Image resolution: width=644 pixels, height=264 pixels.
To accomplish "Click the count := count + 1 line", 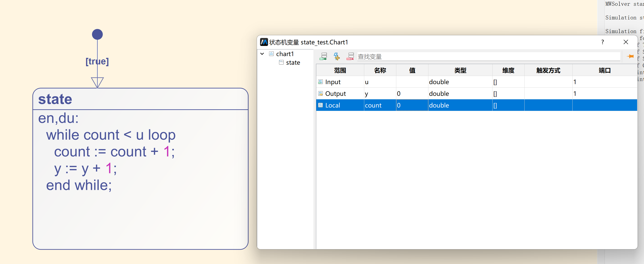I will pyautogui.click(x=114, y=152).
